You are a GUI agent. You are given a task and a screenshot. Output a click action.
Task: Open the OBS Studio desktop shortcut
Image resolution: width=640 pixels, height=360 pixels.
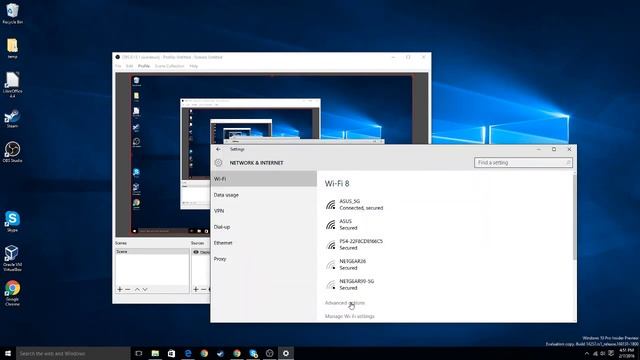pyautogui.click(x=12, y=152)
